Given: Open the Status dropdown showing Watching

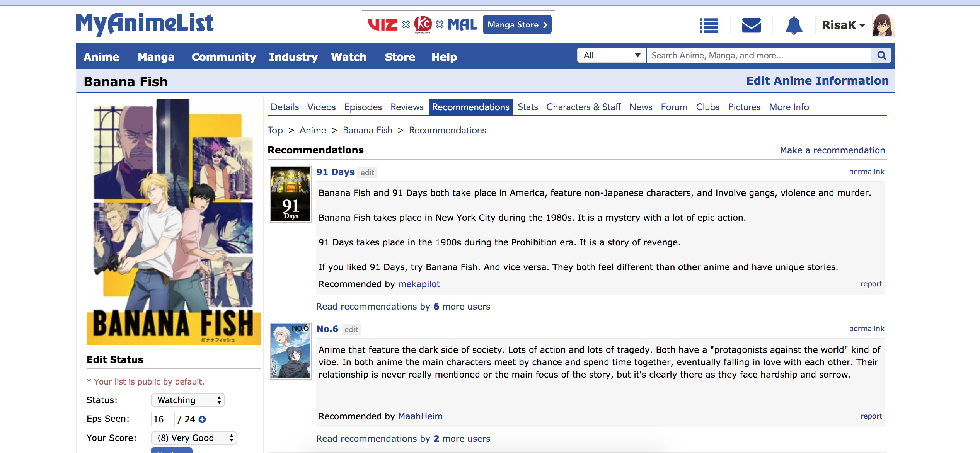Looking at the screenshot, I should 188,400.
